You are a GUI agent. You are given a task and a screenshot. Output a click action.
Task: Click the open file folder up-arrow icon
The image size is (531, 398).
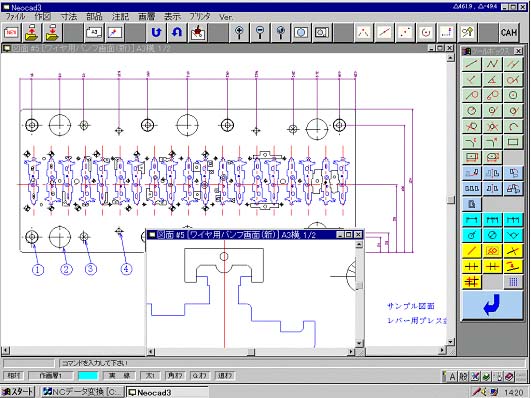point(33,33)
